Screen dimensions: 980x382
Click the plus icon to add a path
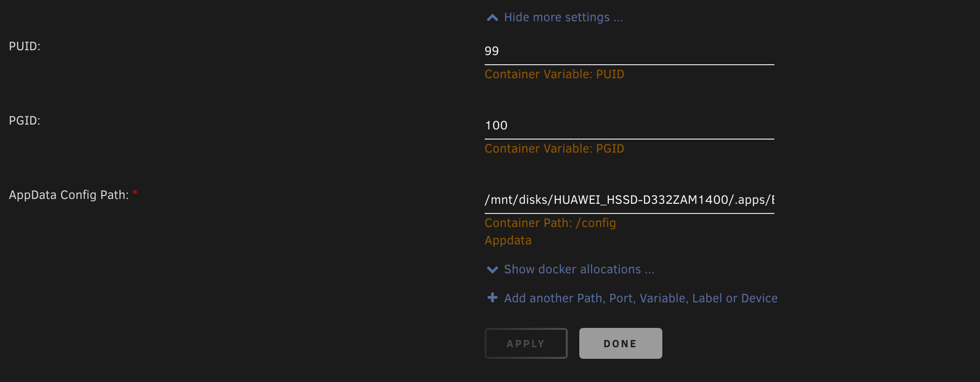click(492, 297)
